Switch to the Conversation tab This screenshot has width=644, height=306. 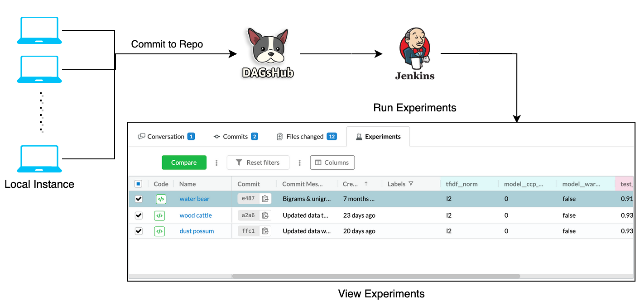(166, 136)
